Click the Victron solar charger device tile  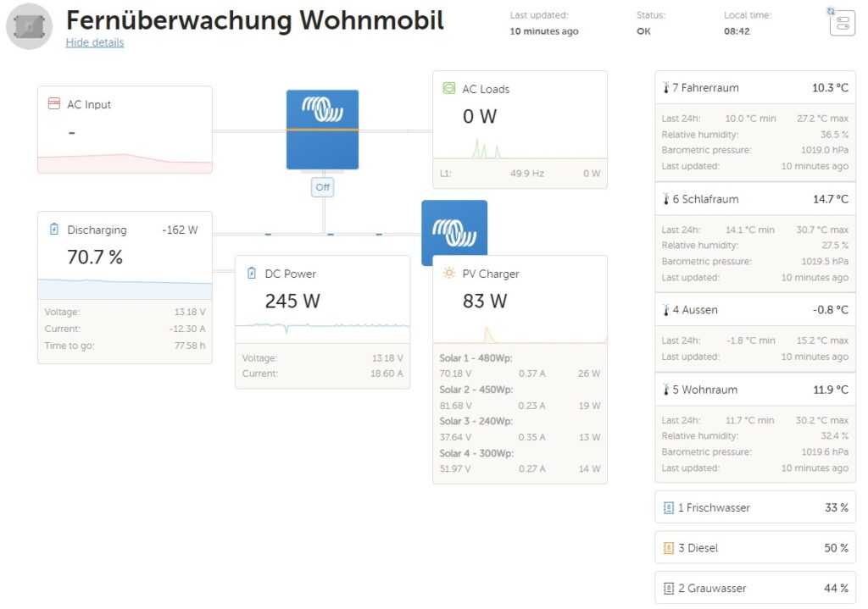454,227
